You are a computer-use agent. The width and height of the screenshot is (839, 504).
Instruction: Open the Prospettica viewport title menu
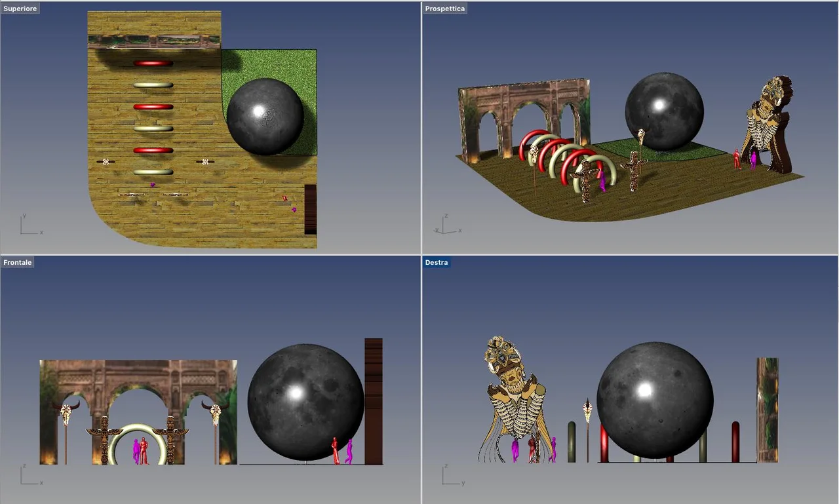(x=445, y=9)
